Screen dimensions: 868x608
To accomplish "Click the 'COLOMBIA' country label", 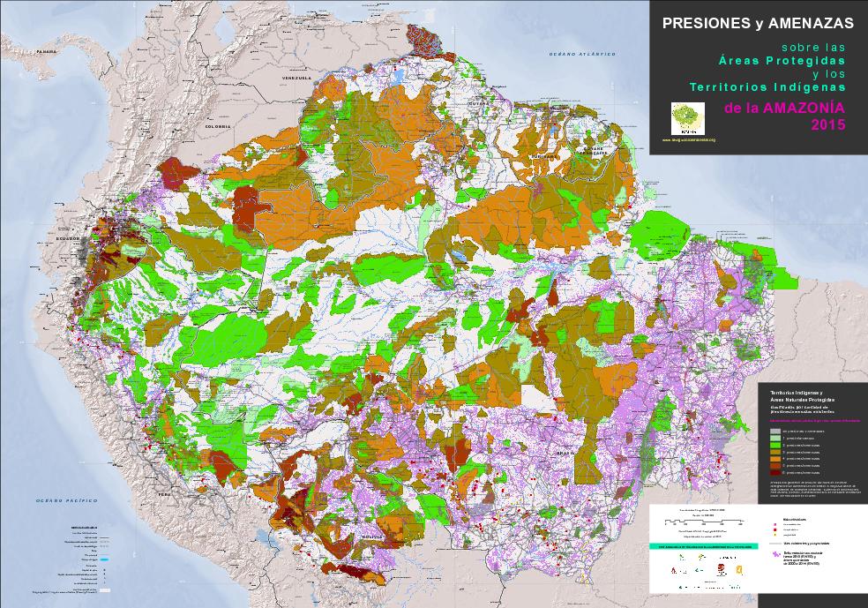I will pos(216,127).
